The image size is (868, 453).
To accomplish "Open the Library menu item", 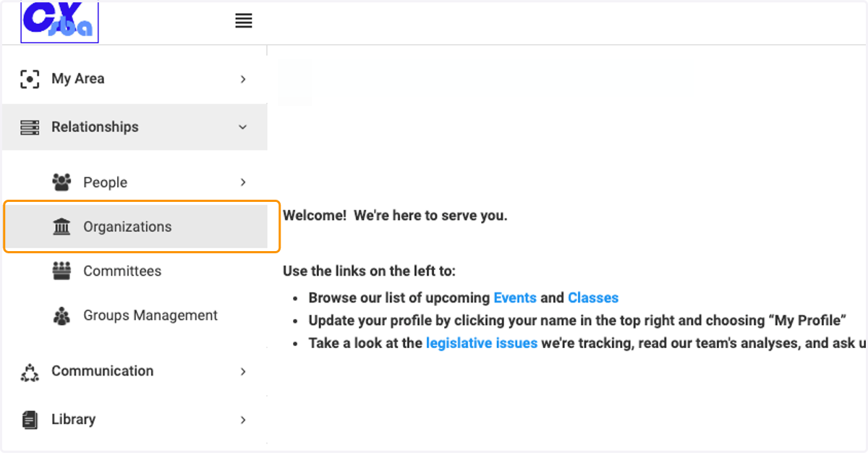I will pos(135,420).
